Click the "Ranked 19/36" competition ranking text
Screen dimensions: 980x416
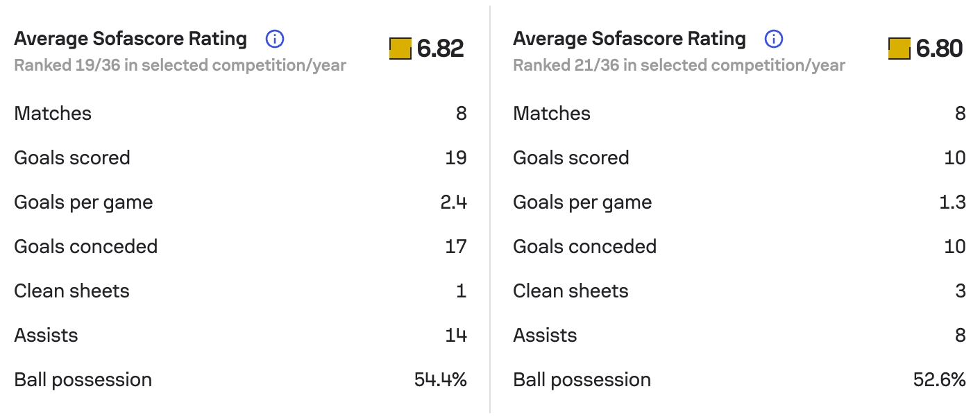coord(180,66)
